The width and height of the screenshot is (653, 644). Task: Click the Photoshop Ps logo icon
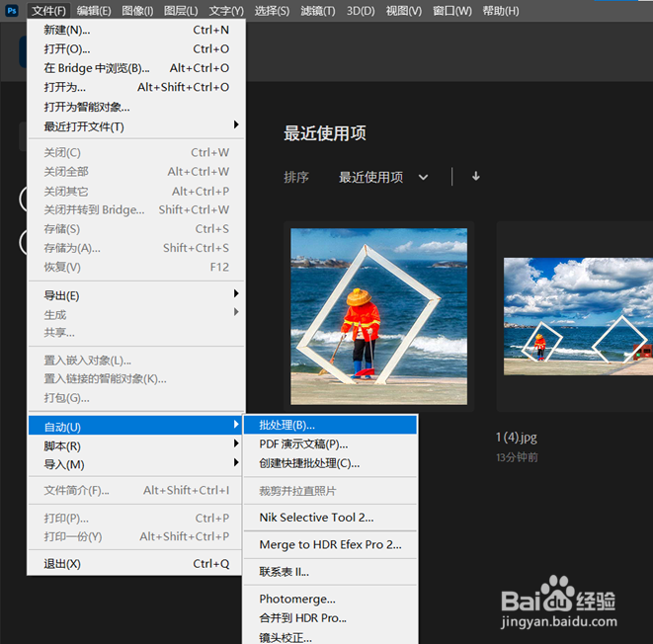pos(12,11)
